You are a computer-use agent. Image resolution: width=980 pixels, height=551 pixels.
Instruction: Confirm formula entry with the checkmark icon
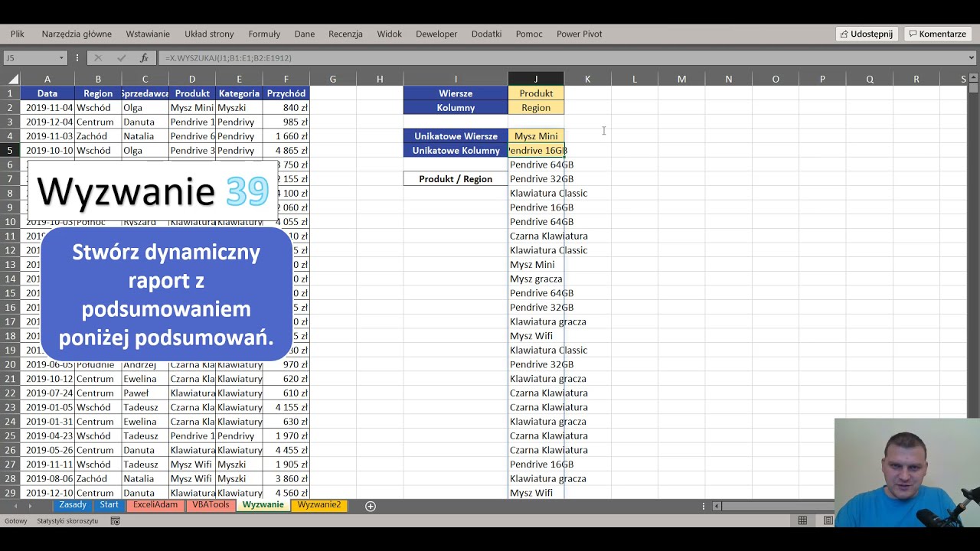click(x=121, y=58)
